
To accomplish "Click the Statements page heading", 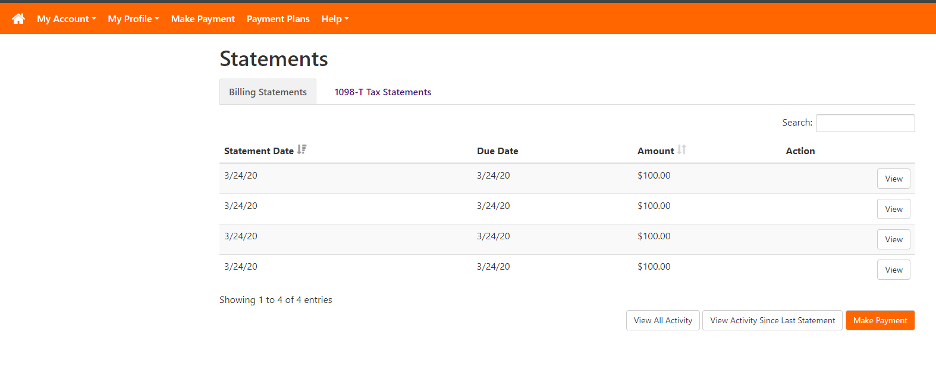I will pos(274,59).
